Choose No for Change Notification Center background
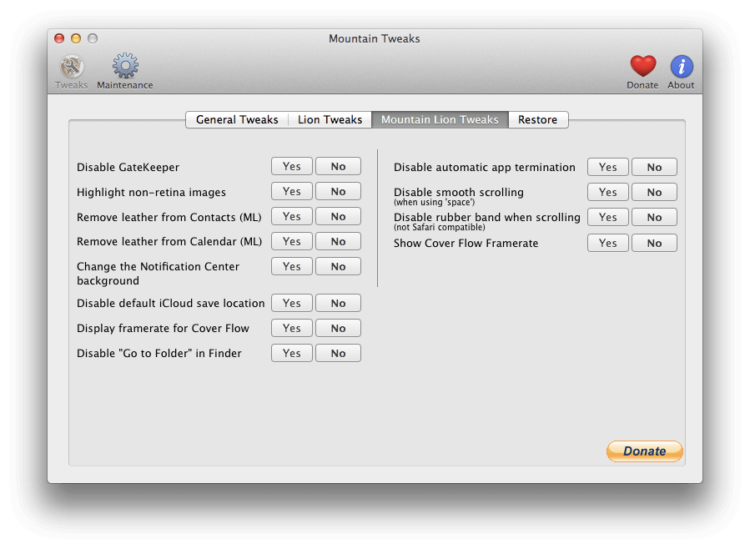The image size is (750, 549). (x=338, y=266)
